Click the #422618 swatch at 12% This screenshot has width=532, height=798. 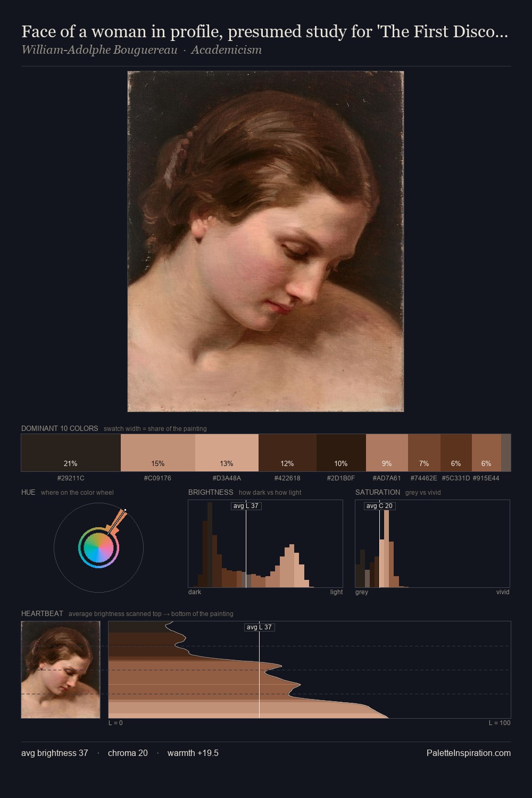[287, 453]
